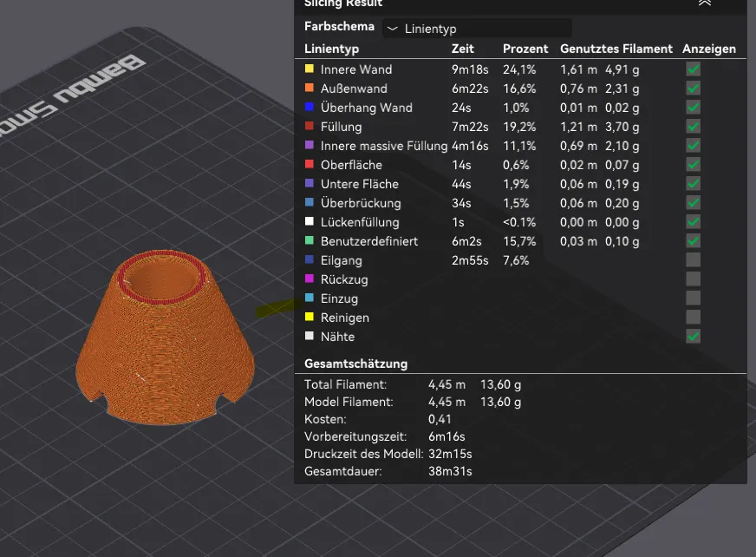Toggle Benutzerdefiniert display checkbox
The height and width of the screenshot is (557, 756).
click(694, 241)
